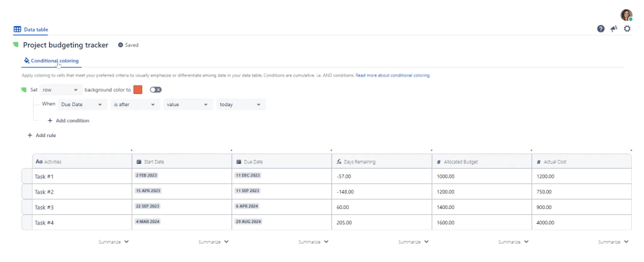Open Read more about conditional coloring link
The width and height of the screenshot is (644, 262).
pyautogui.click(x=392, y=76)
